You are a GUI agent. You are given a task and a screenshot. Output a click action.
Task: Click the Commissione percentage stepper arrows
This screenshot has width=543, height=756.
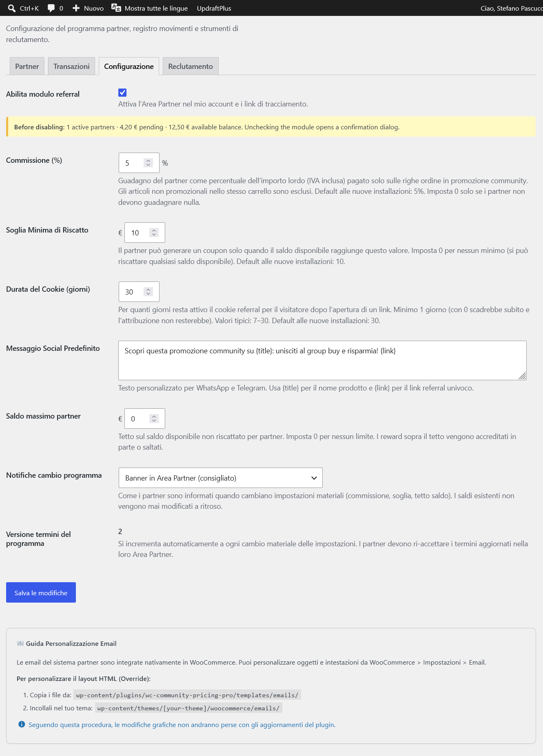(x=148, y=163)
